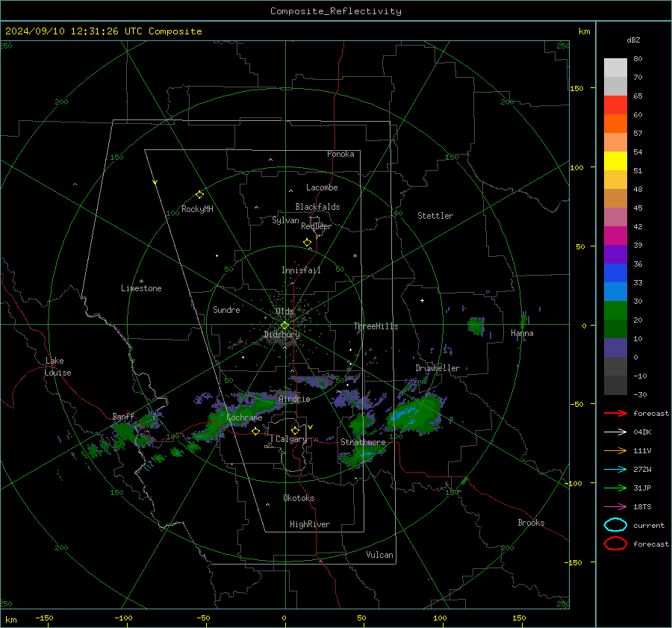Click the Okotoks label
Viewport: 672px width, 628px height.
pos(299,498)
